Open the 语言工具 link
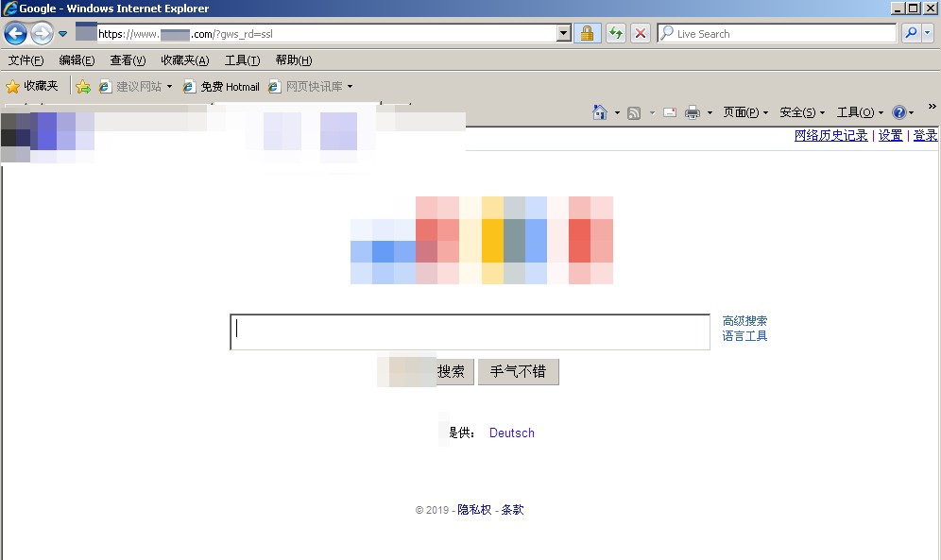941x560 pixels. [744, 336]
